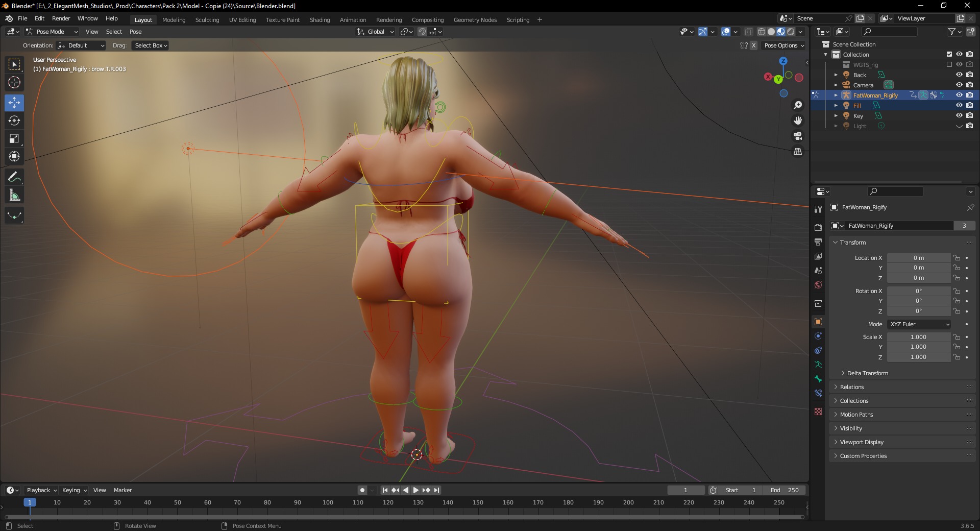Switch to UV Editing workspace tab
The image size is (980, 531).
click(242, 20)
